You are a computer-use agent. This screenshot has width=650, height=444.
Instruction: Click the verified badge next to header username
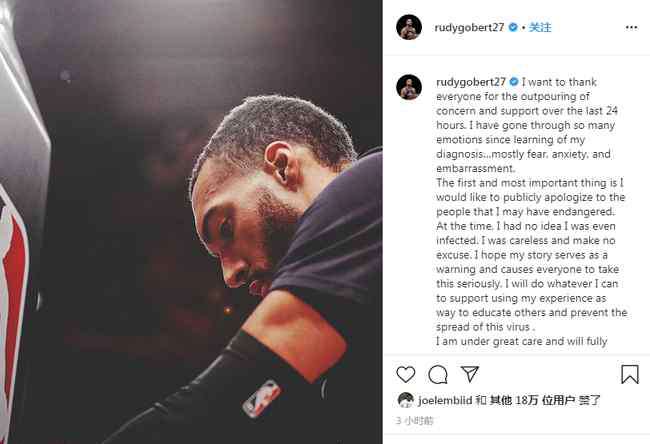point(513,27)
